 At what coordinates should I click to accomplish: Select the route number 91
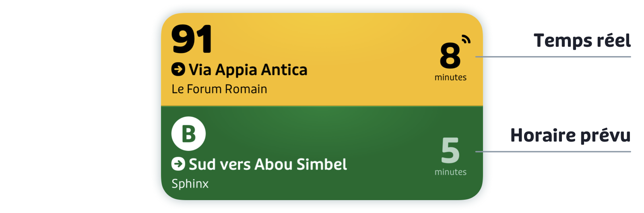192,39
